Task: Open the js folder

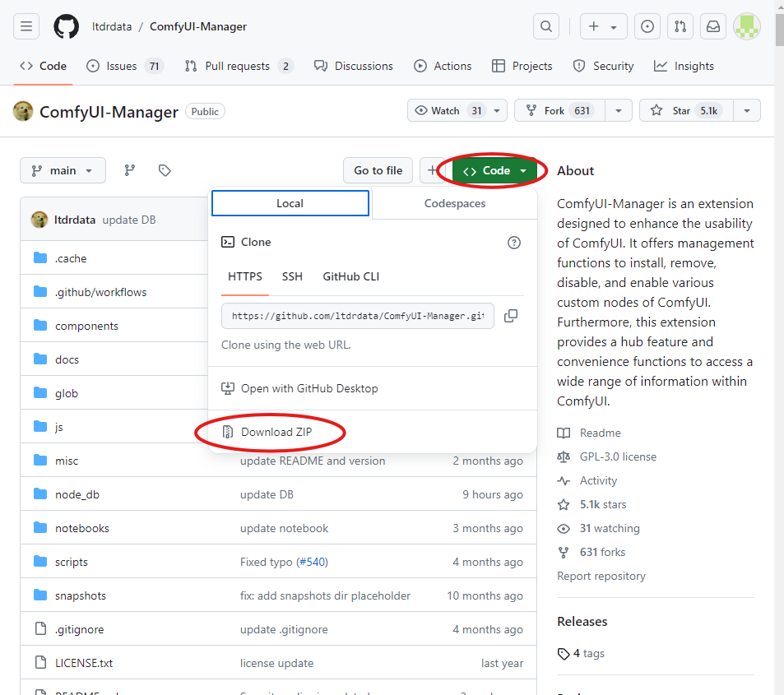Action: click(x=59, y=427)
